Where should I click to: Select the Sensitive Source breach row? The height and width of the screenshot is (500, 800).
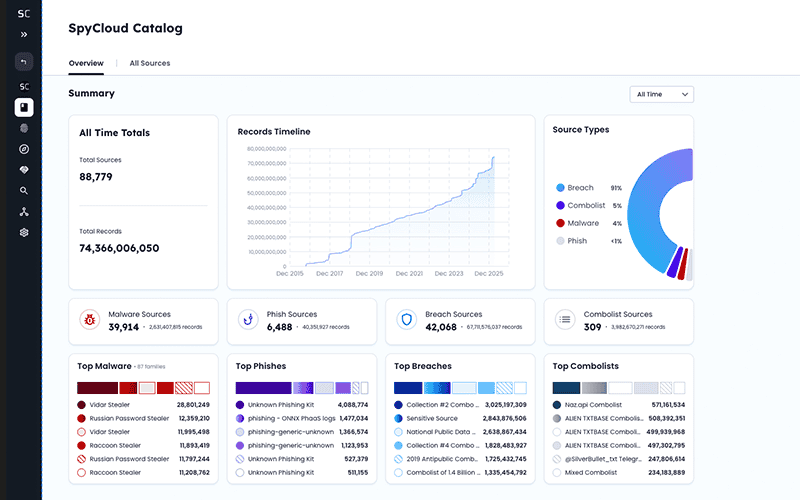[460, 418]
